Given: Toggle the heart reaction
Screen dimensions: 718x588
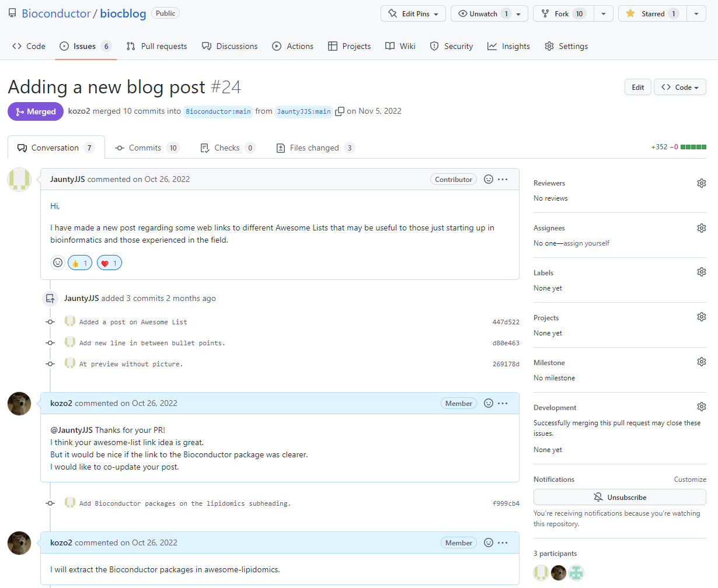Looking at the screenshot, I should click(x=109, y=263).
